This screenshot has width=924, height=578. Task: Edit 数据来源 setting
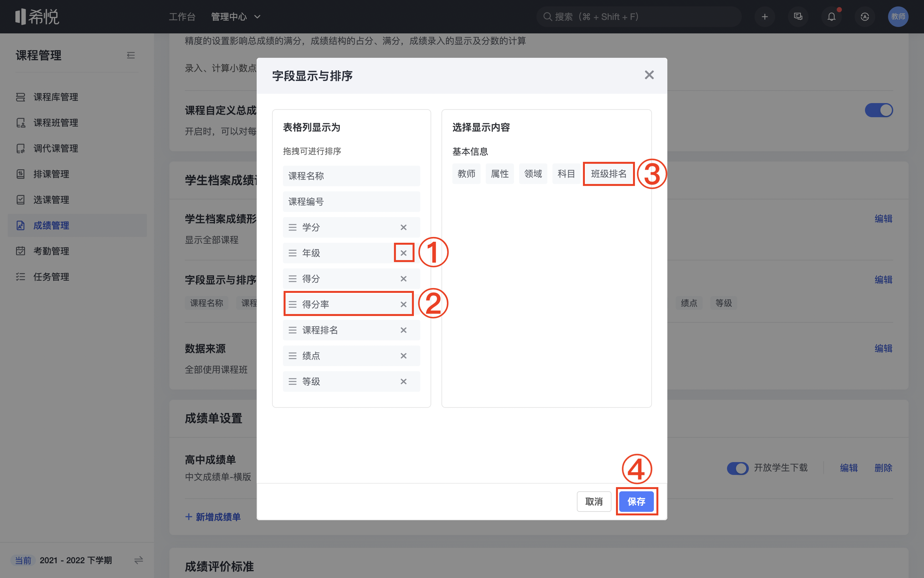click(x=883, y=348)
